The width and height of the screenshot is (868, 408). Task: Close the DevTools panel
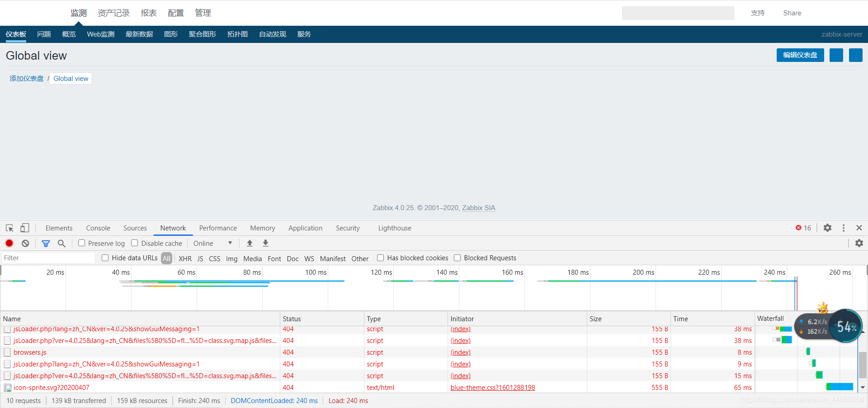click(859, 228)
